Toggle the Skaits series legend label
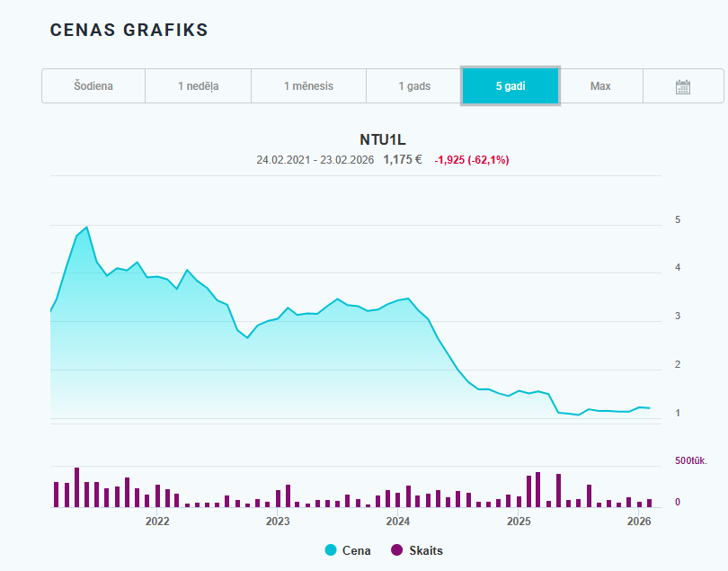 (x=424, y=550)
